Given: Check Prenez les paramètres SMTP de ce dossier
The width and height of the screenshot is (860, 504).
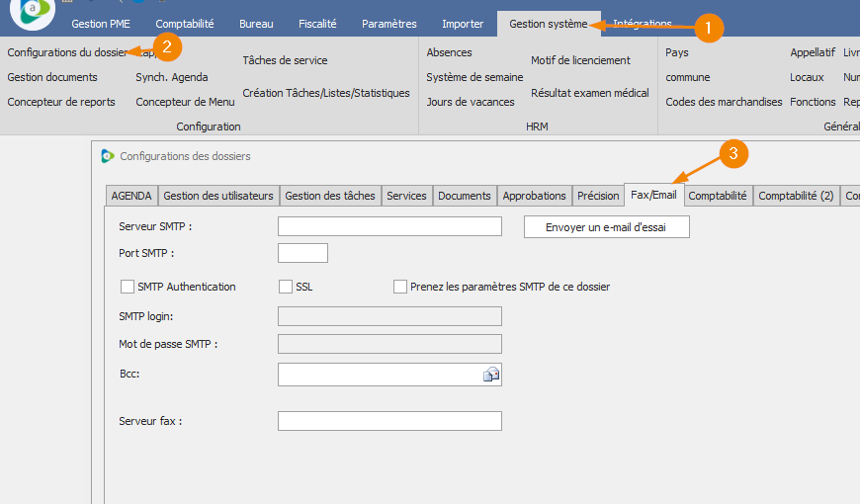Looking at the screenshot, I should [400, 287].
